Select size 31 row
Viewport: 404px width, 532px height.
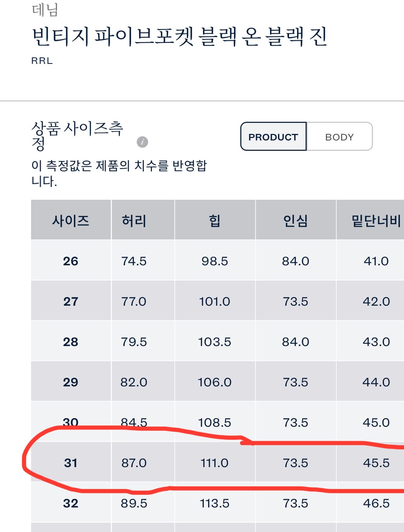71,463
